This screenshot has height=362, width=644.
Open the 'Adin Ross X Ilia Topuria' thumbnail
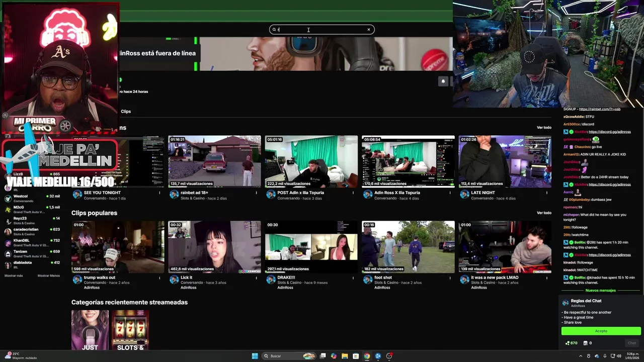tap(408, 161)
